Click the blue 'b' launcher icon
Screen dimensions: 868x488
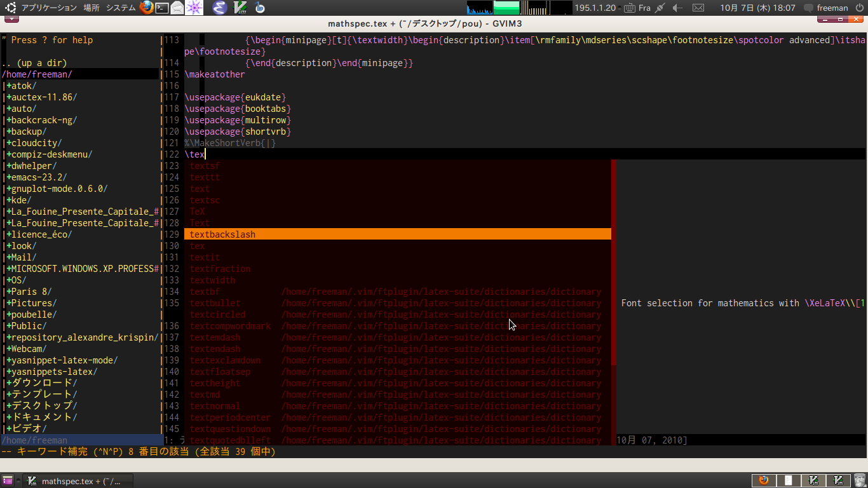pyautogui.click(x=260, y=8)
